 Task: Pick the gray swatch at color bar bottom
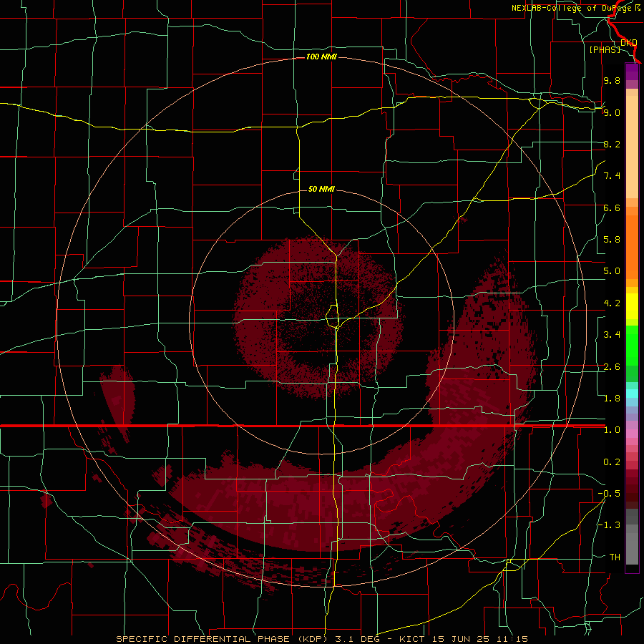[632, 550]
